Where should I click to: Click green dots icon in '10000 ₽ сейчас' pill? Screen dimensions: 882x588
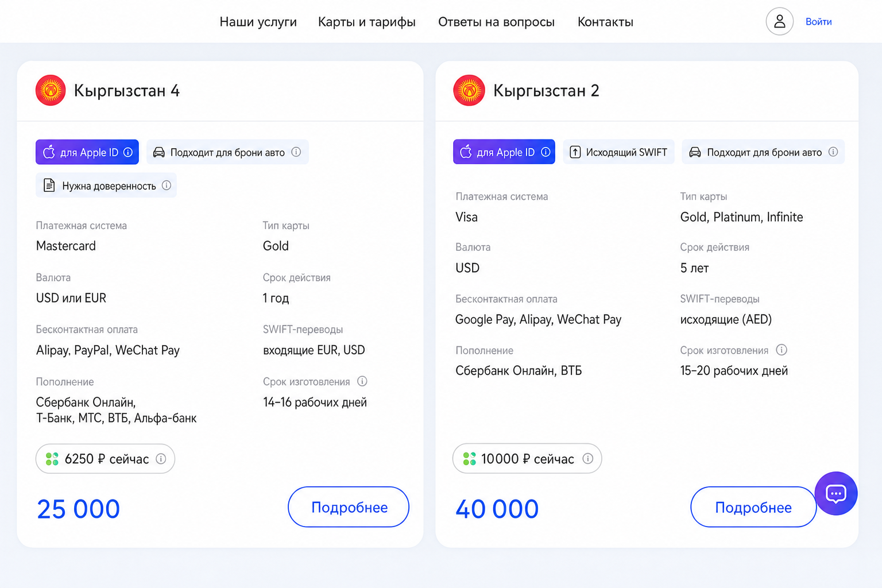[470, 458]
